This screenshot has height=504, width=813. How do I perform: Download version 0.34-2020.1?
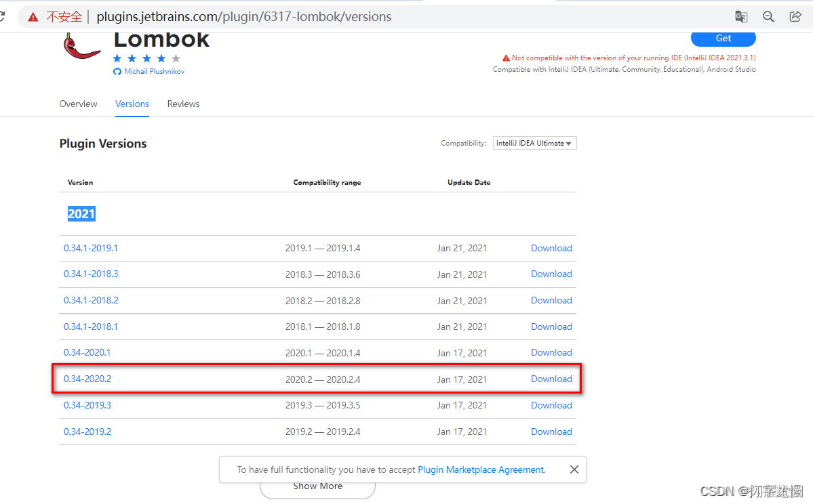pos(551,353)
